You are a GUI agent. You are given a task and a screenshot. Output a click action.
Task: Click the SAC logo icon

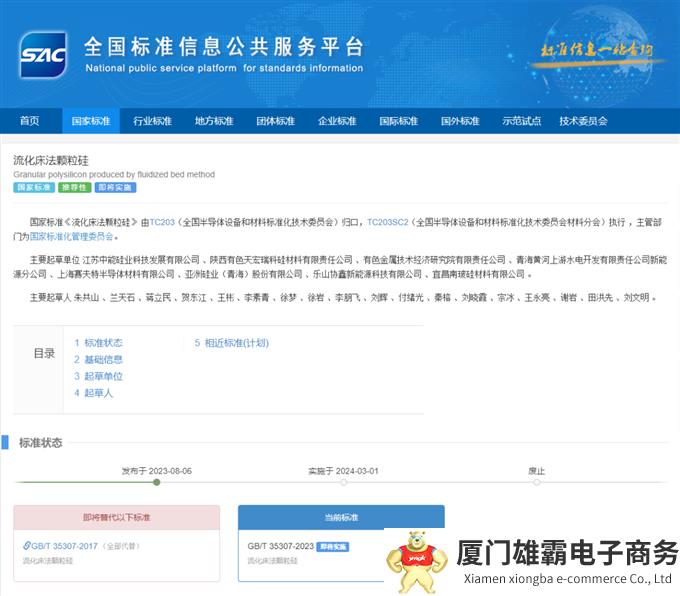43,55
